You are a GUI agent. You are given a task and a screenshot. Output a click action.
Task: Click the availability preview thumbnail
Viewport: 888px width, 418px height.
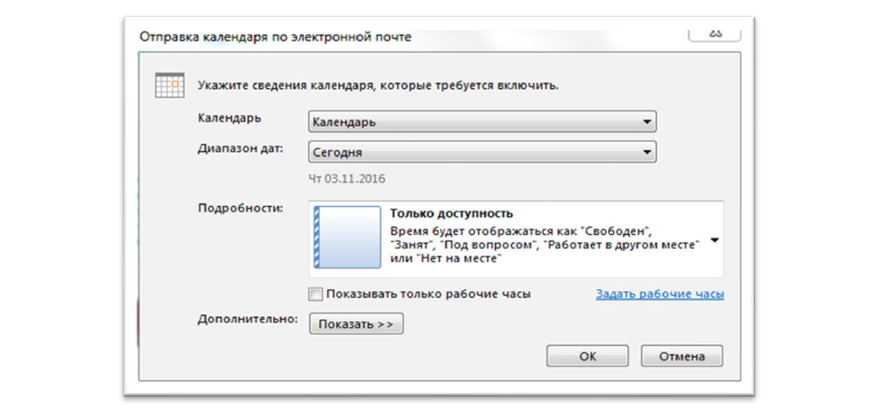[347, 238]
